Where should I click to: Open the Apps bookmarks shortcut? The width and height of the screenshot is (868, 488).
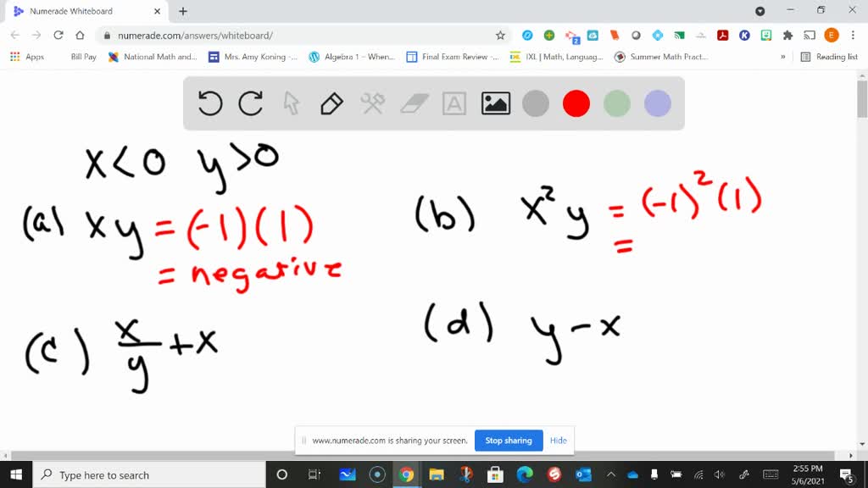27,57
